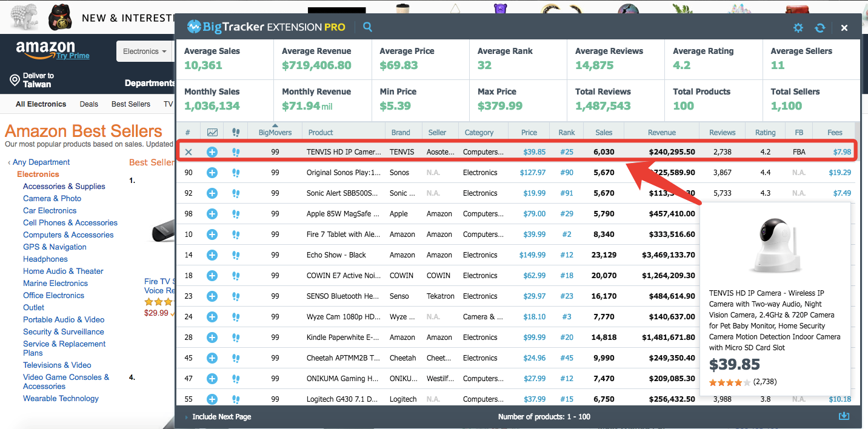Click the Brand column header

tap(401, 132)
